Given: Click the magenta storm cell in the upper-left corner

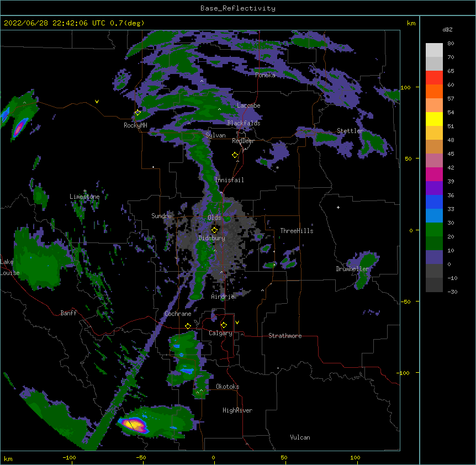Looking at the screenshot, I should 19,128.
